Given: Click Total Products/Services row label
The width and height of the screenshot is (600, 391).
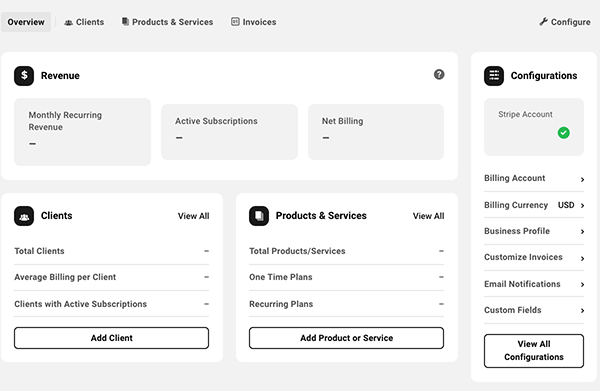Looking at the screenshot, I should [x=297, y=251].
